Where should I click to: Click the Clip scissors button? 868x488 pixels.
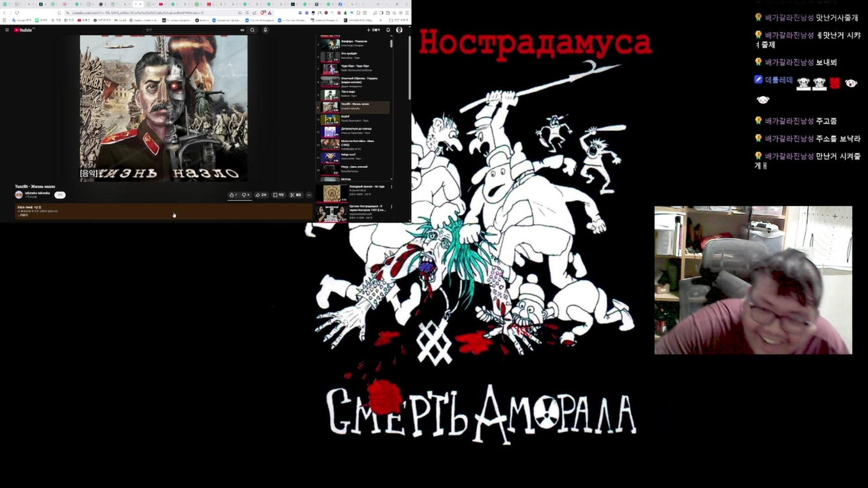pos(295,195)
